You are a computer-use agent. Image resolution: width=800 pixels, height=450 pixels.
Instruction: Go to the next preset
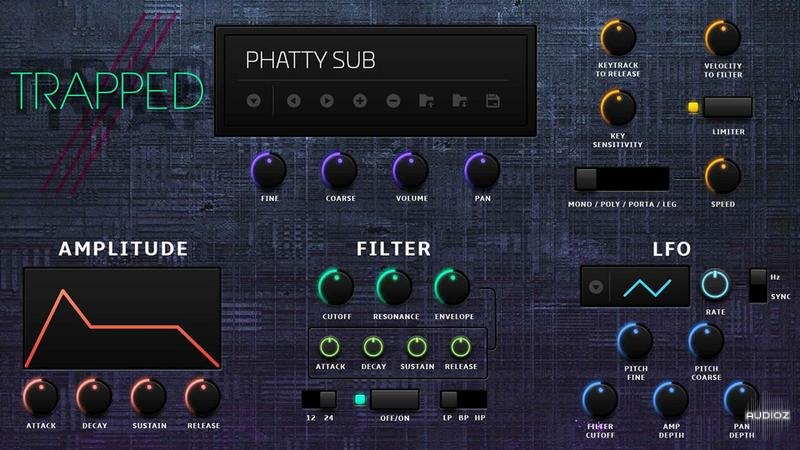[x=327, y=101]
